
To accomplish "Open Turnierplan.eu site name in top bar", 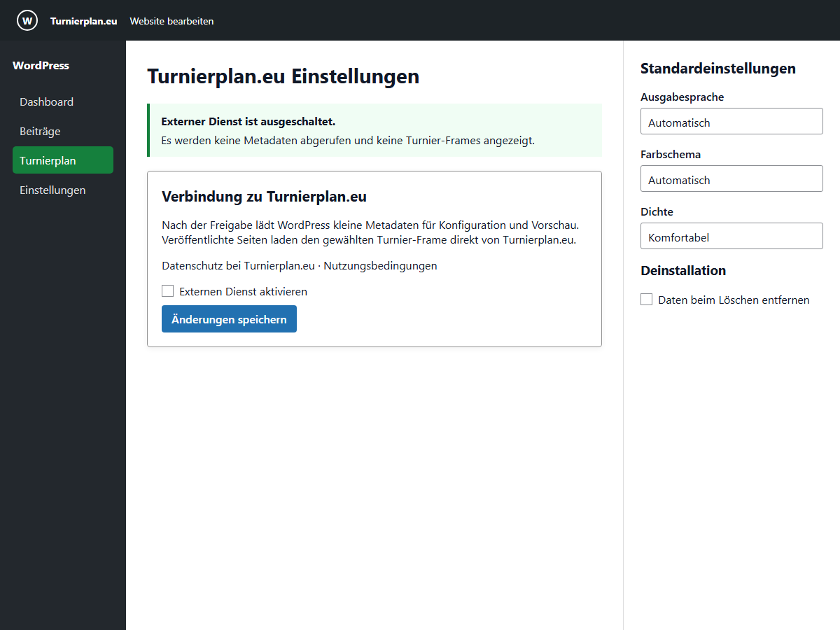I will click(83, 21).
